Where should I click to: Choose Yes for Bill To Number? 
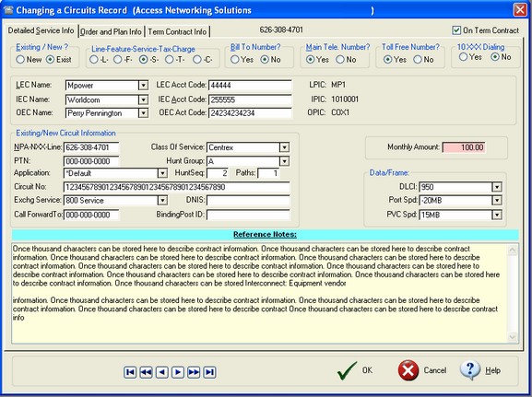235,59
